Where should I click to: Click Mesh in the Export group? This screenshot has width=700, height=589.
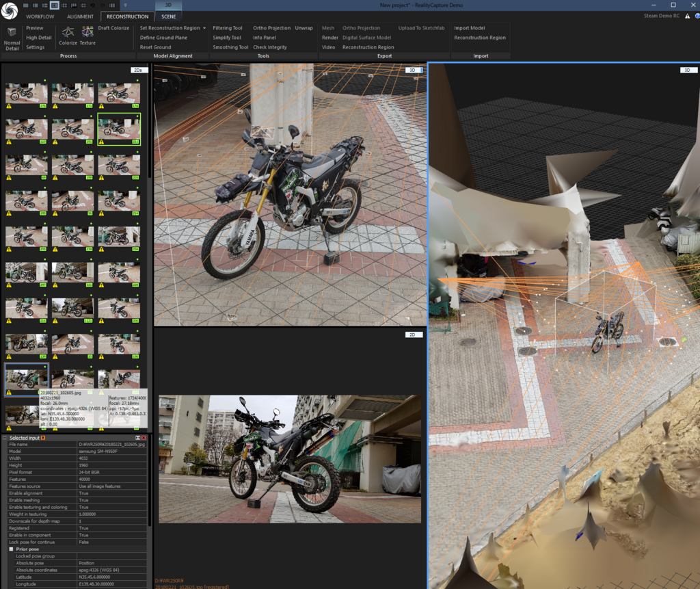tap(328, 28)
